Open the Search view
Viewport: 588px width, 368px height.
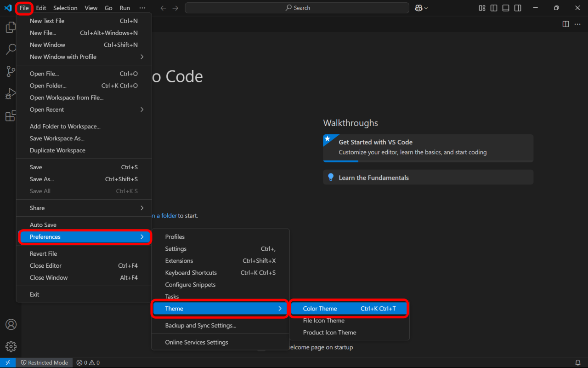tap(11, 49)
